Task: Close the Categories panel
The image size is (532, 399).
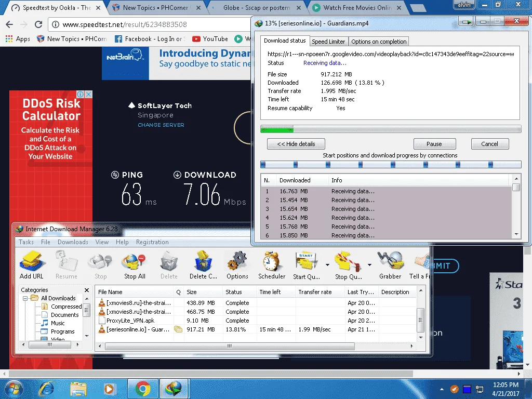Action: click(x=87, y=290)
